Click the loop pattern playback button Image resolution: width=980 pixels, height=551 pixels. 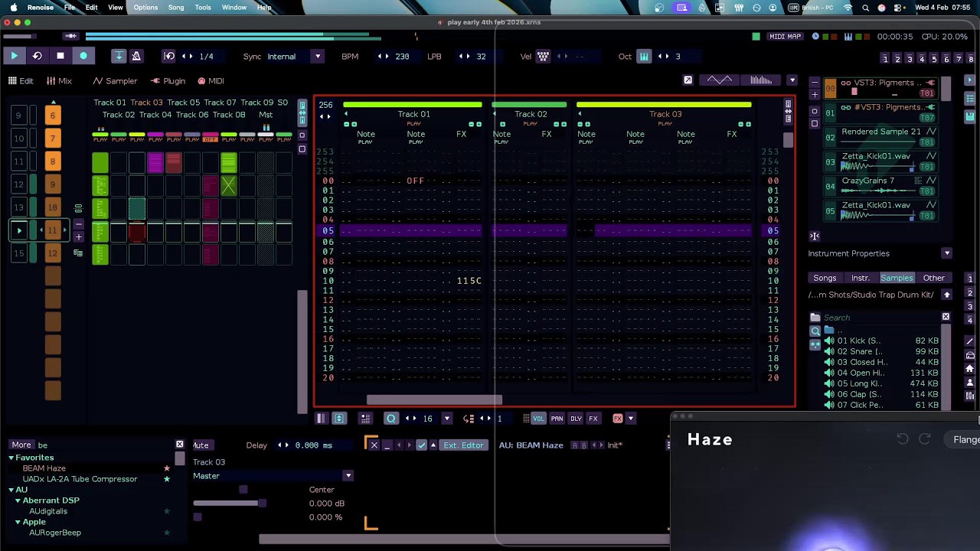(x=37, y=56)
